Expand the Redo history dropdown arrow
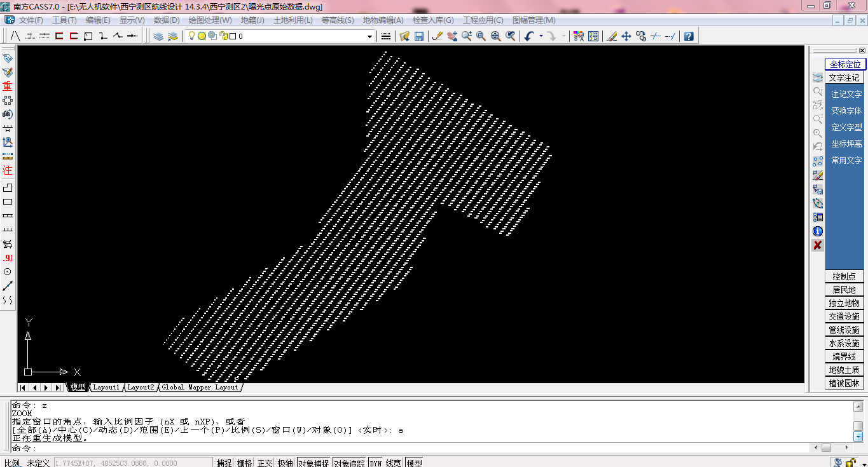868x467 pixels. coord(564,36)
